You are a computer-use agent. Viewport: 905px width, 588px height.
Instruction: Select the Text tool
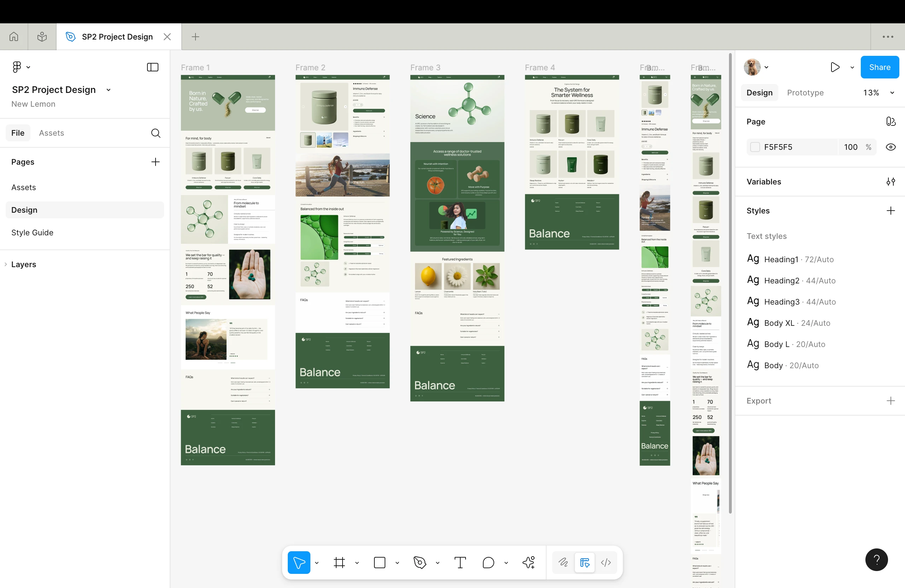[x=461, y=563]
